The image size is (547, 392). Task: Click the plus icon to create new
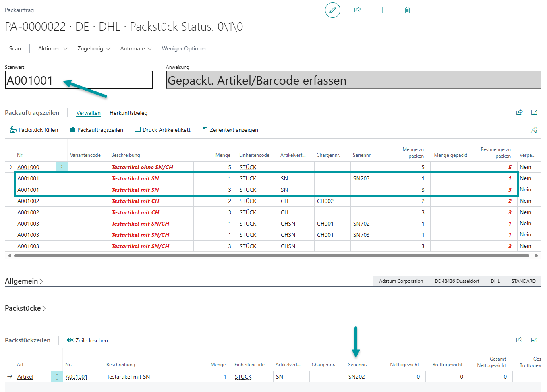(x=383, y=10)
